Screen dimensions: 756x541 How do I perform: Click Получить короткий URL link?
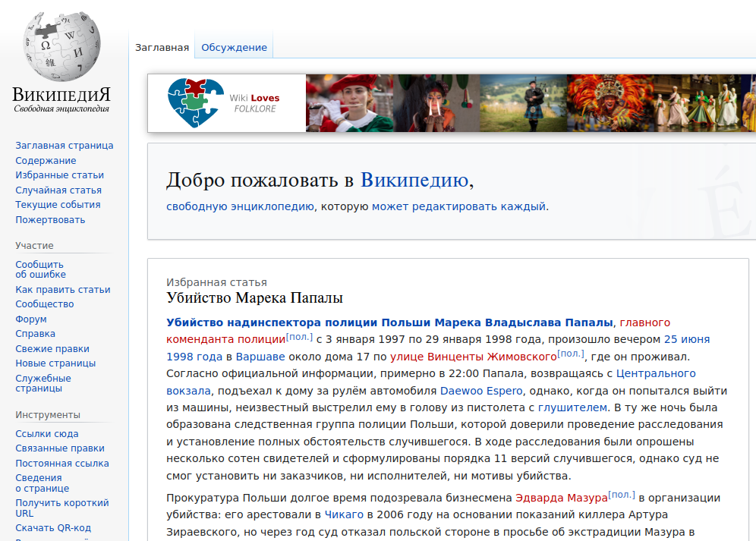point(62,508)
